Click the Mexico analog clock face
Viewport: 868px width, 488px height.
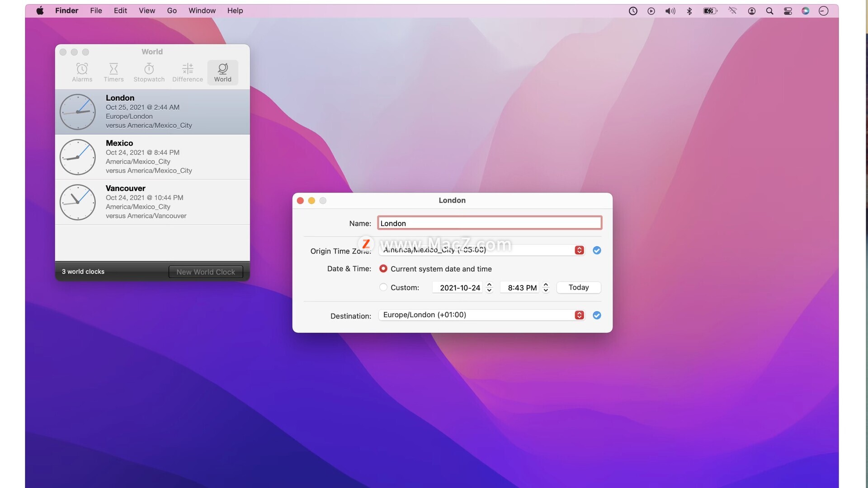[x=78, y=157]
